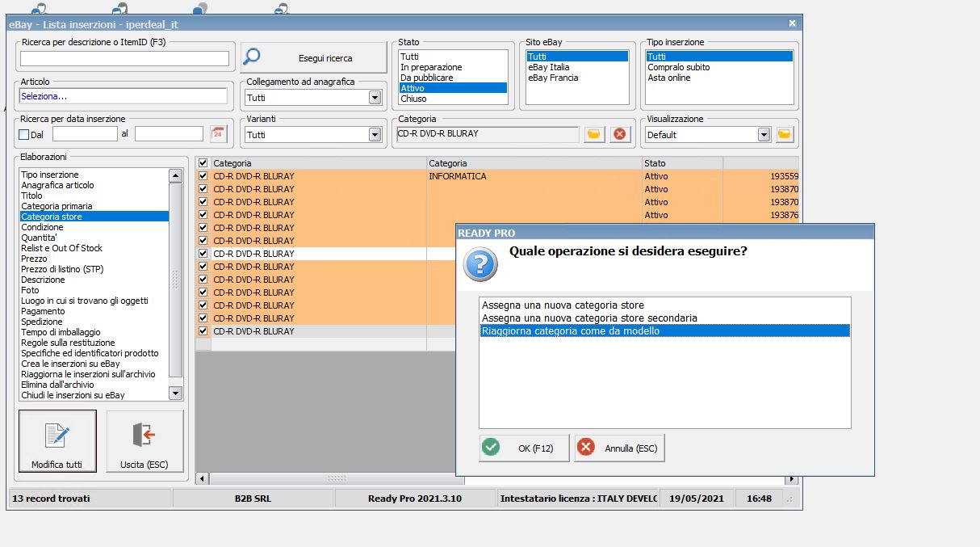This screenshot has height=547, width=980.
Task: Choose 'Crea le inserzioni su eBay'
Action: pyautogui.click(x=94, y=364)
